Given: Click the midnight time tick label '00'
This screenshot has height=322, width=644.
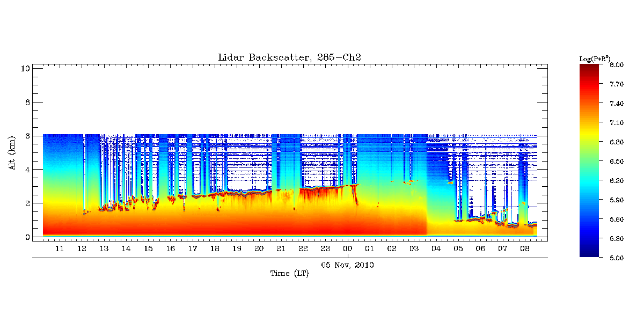Looking at the screenshot, I should [348, 249].
